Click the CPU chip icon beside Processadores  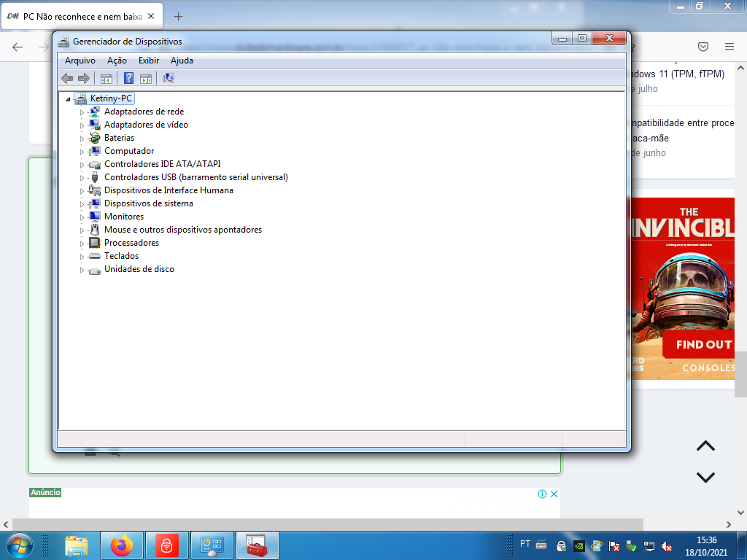click(95, 242)
